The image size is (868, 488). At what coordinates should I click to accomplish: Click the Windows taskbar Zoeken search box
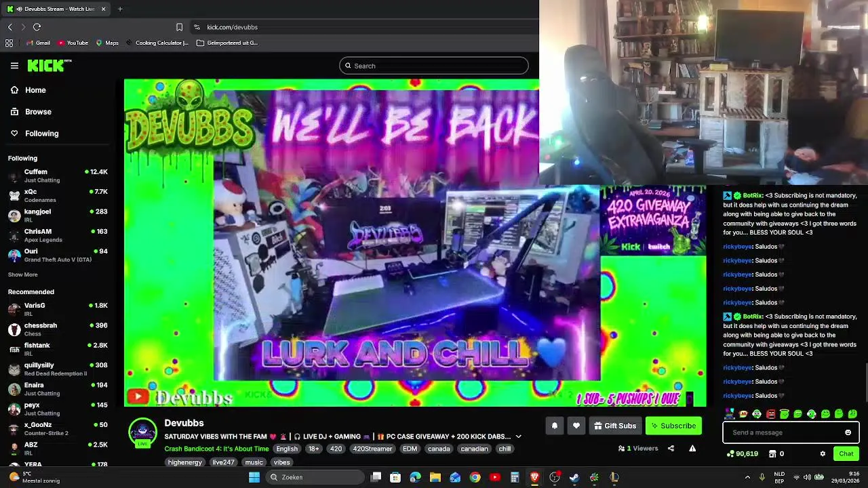pyautogui.click(x=314, y=477)
